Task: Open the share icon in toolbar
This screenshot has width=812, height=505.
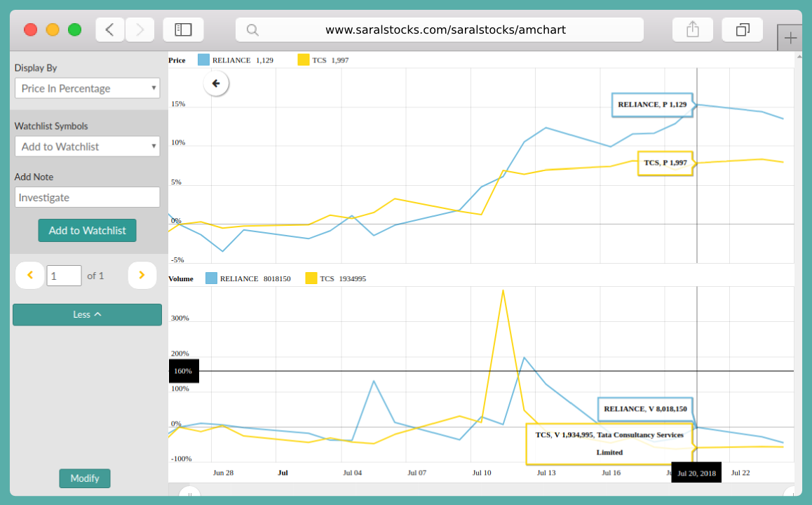Action: pyautogui.click(x=692, y=29)
